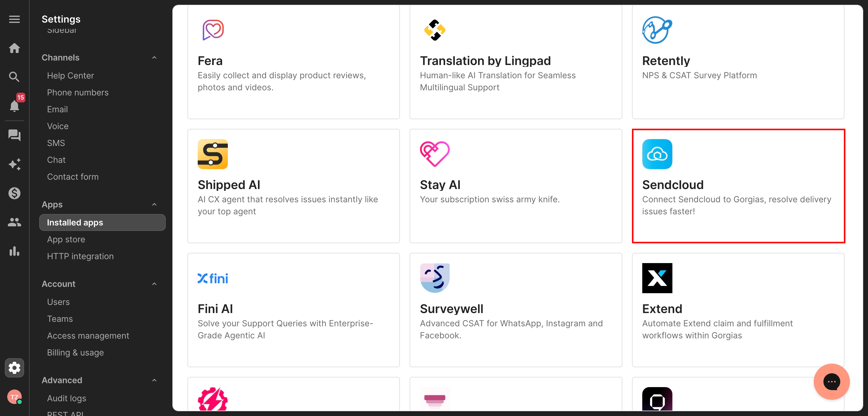Open the Sendcloud app card

(x=738, y=186)
